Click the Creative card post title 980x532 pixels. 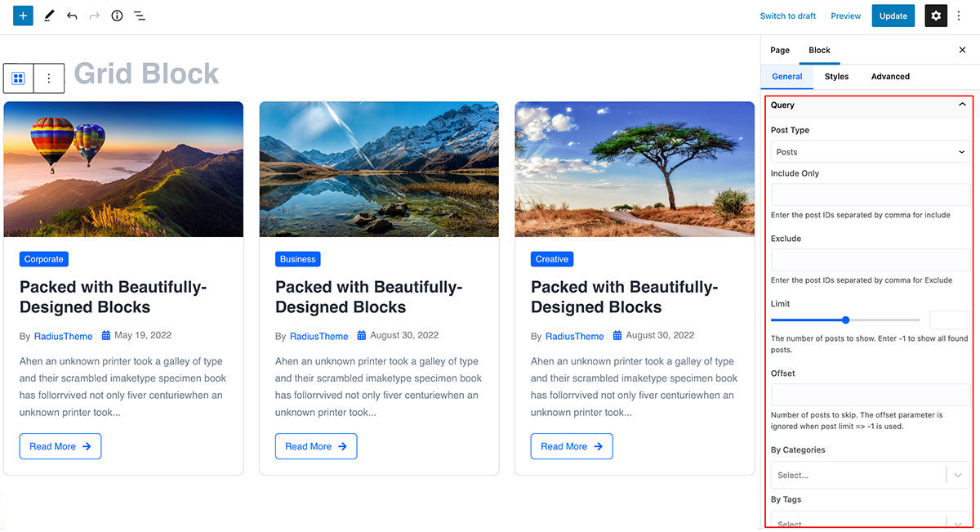625,297
